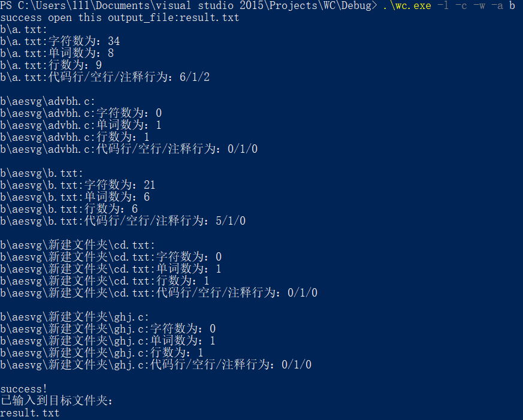
Task: Click ghj.c code/blank/comment result 0/1/0
Action: 156,365
